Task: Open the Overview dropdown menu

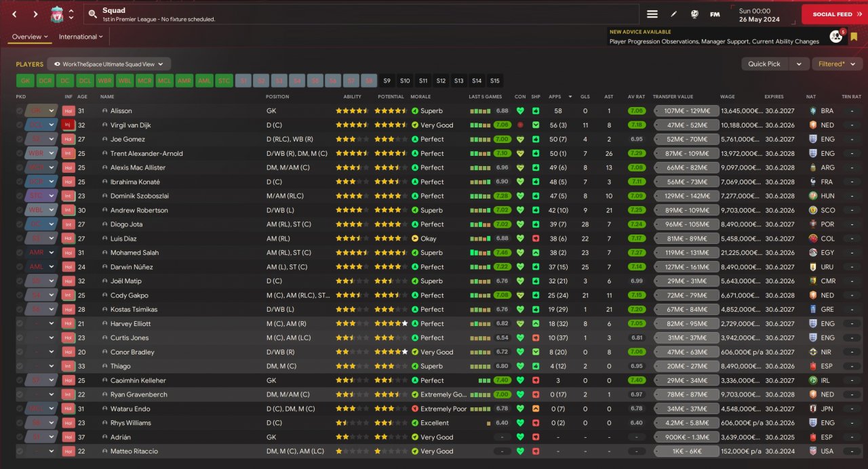Action: [x=30, y=37]
